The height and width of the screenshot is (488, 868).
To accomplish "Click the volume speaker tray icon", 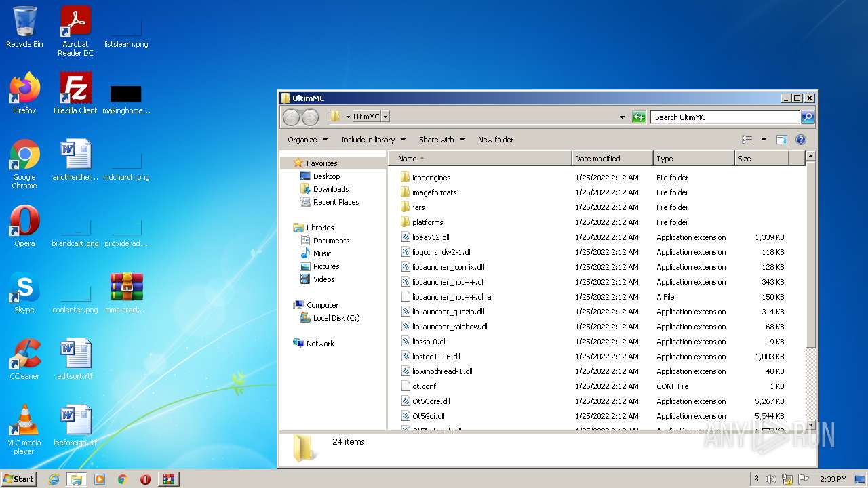I will [771, 479].
